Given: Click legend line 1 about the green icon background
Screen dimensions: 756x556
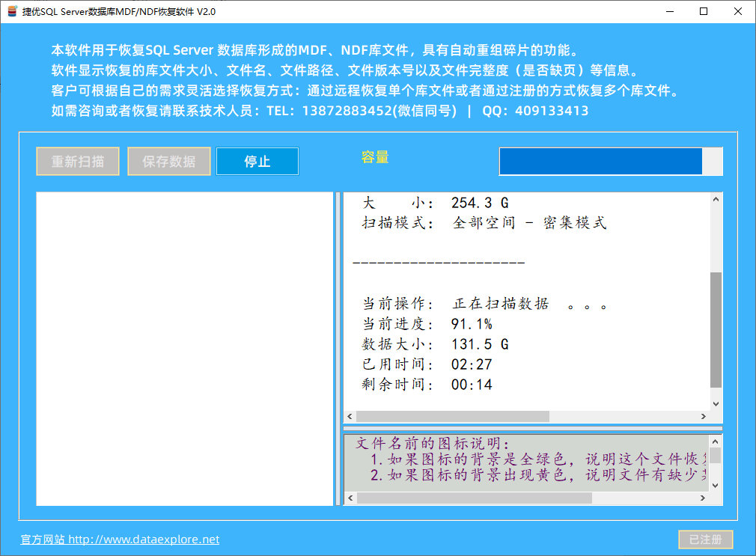Looking at the screenshot, I should point(538,459).
